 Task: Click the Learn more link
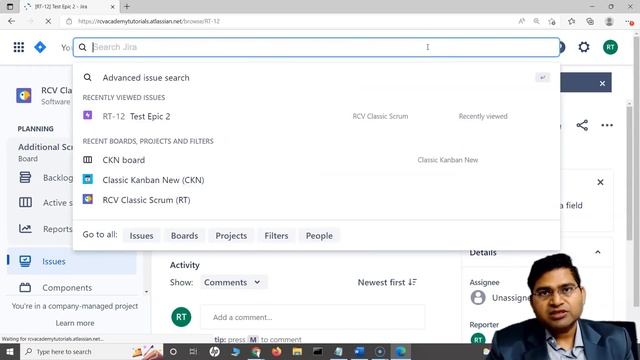point(75,323)
